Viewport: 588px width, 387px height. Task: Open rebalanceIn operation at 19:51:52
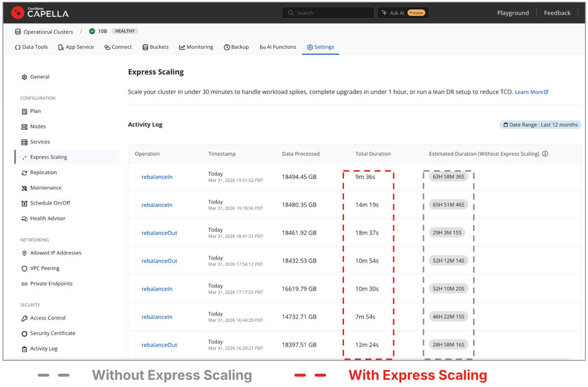point(157,177)
